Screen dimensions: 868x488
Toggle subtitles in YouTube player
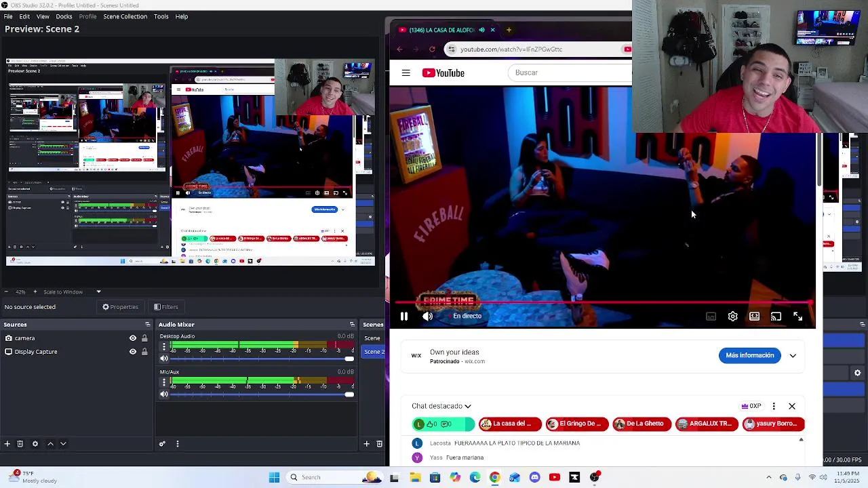[711, 317]
